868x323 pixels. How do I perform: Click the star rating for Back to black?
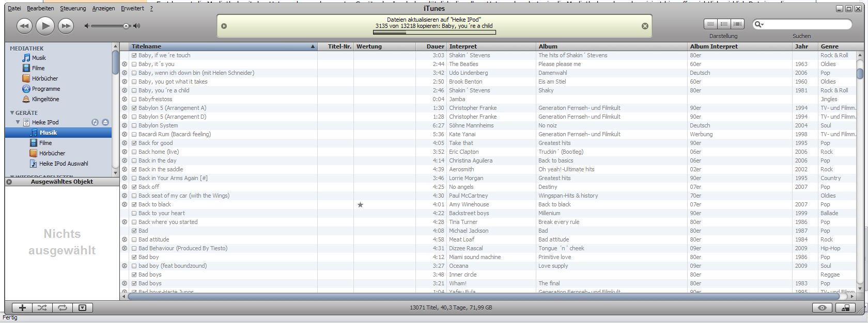[360, 205]
